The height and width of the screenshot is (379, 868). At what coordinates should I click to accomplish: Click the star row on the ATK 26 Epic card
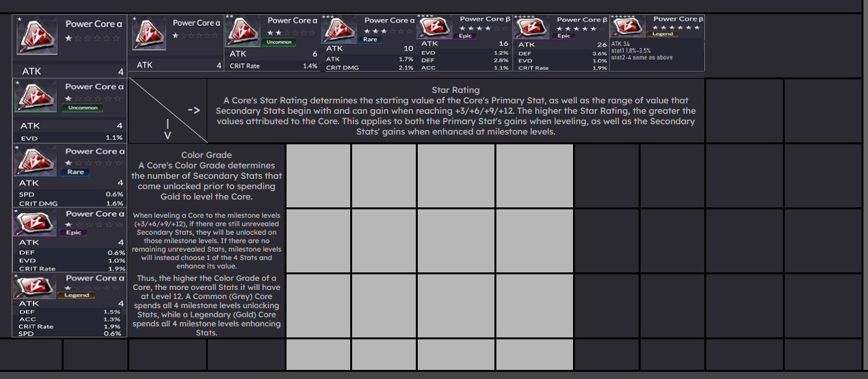click(581, 29)
